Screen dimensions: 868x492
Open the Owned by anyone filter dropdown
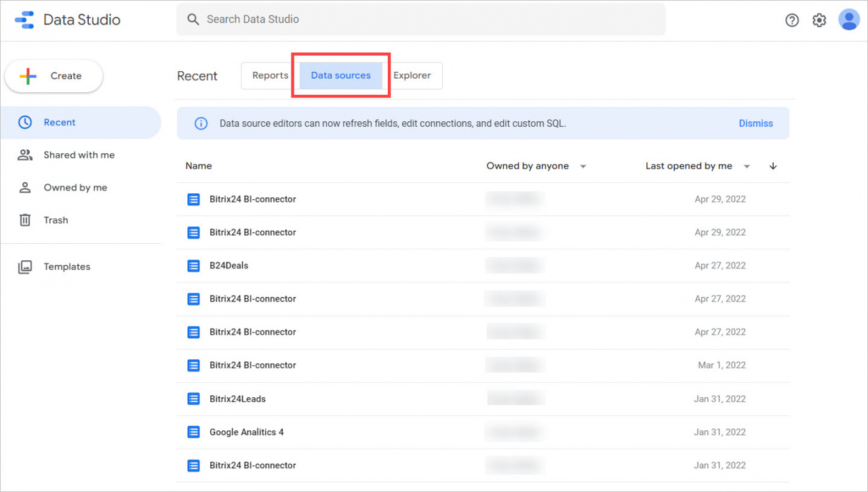tap(536, 166)
